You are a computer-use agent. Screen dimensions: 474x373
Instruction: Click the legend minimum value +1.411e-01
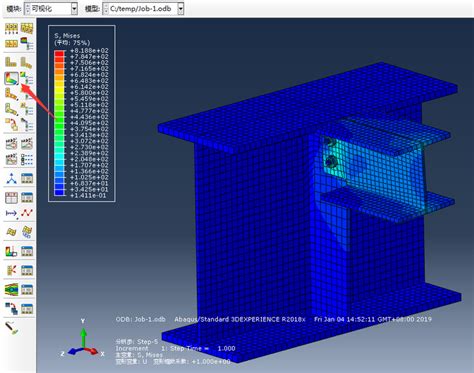coord(88,195)
